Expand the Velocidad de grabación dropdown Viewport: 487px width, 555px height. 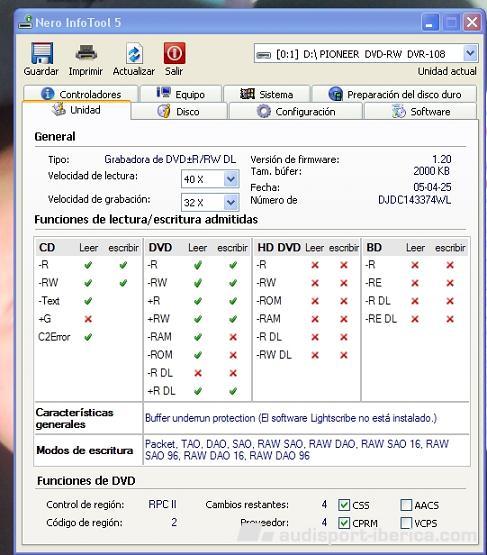[x=231, y=202]
